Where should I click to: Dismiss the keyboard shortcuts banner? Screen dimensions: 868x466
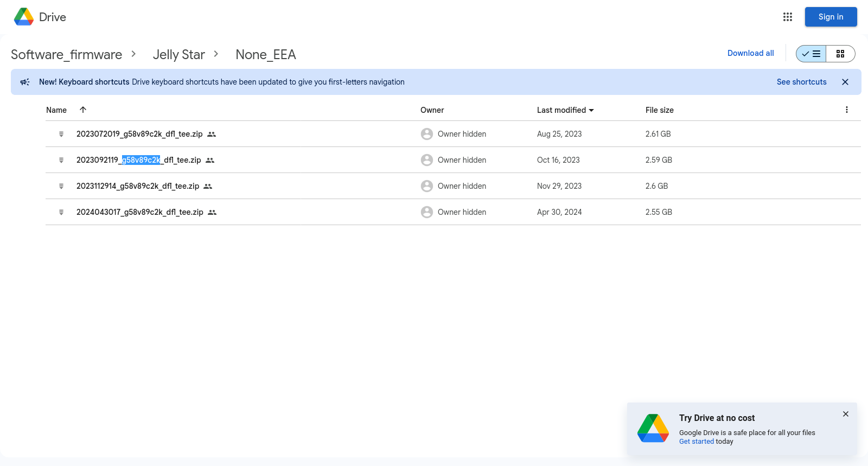[845, 82]
